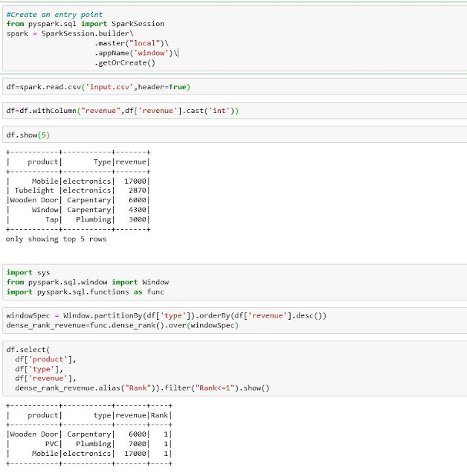The width and height of the screenshot is (467, 476).
Task: Click the text 'input.csv' in code
Action: coord(109,87)
